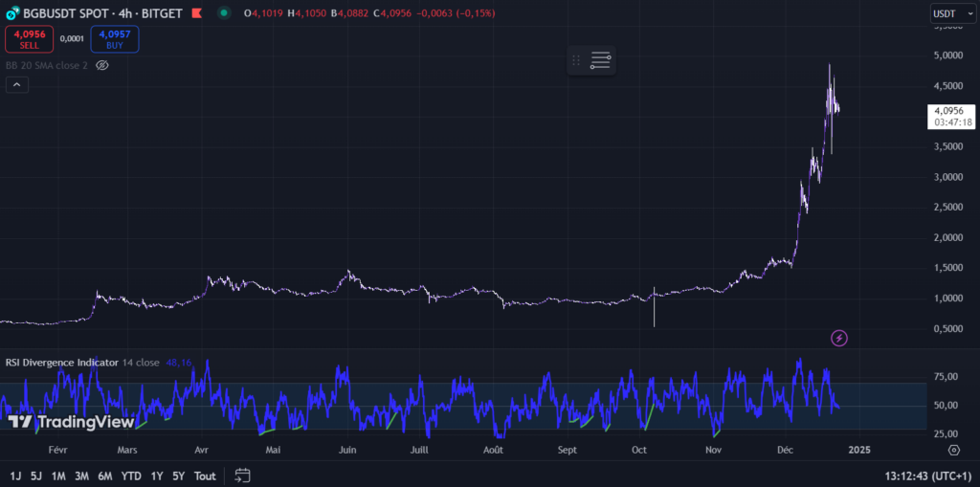Click the TradingView logo
Image resolution: width=980 pixels, height=487 pixels.
point(71,422)
